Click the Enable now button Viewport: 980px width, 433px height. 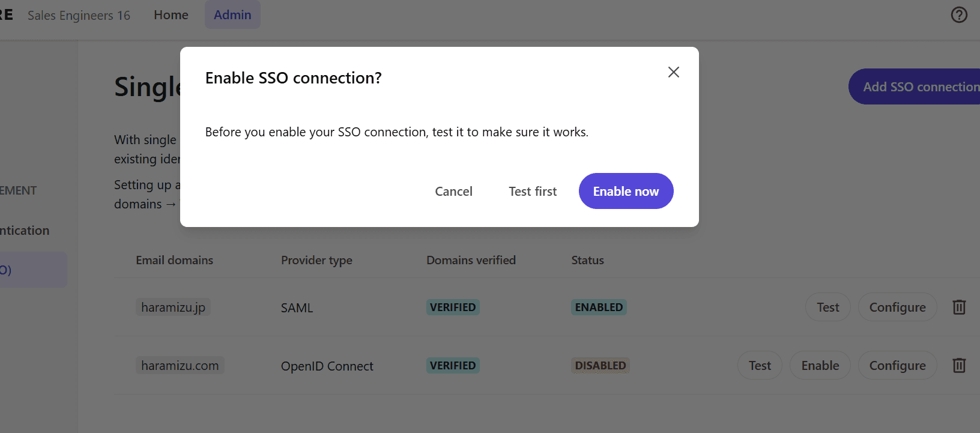(x=626, y=191)
